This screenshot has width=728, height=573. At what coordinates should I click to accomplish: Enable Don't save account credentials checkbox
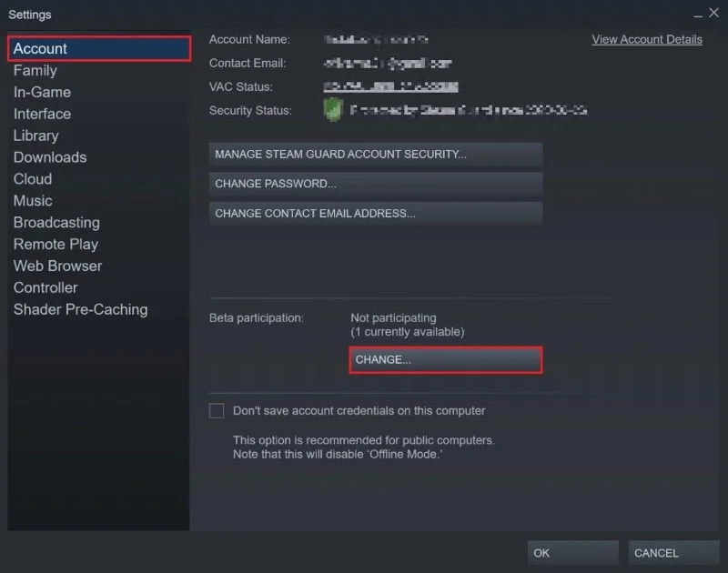pos(217,410)
